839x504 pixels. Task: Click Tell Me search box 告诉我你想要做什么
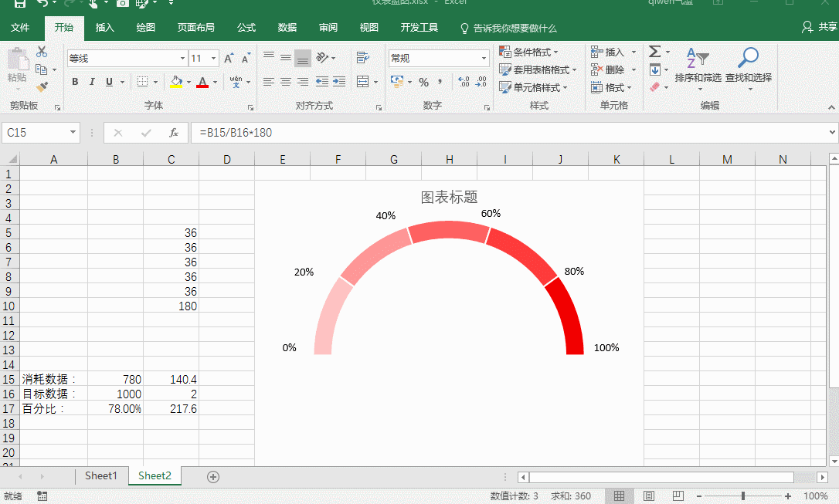click(508, 28)
